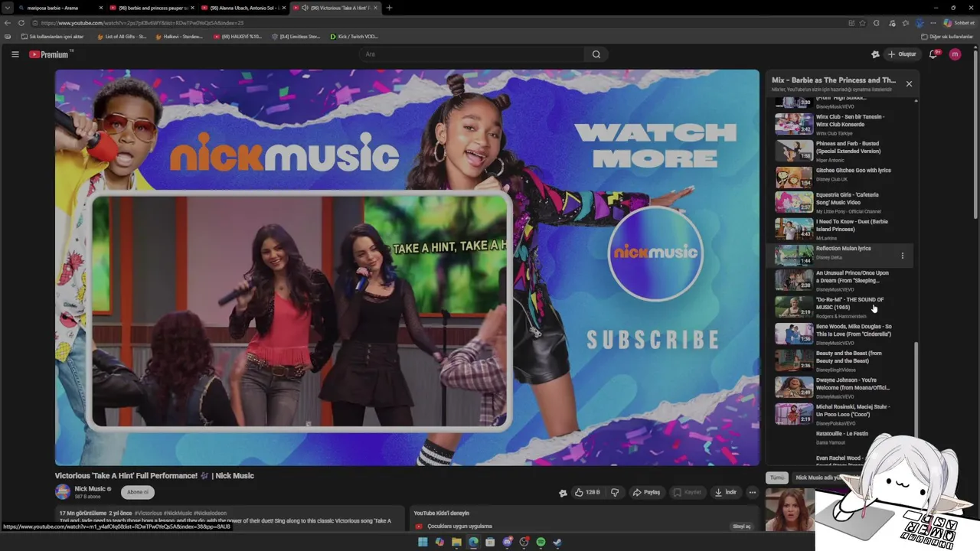Click the browser back arrow

8,23
